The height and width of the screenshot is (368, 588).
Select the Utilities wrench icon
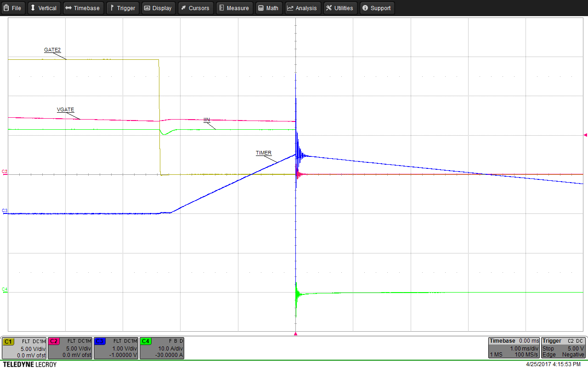pos(328,8)
